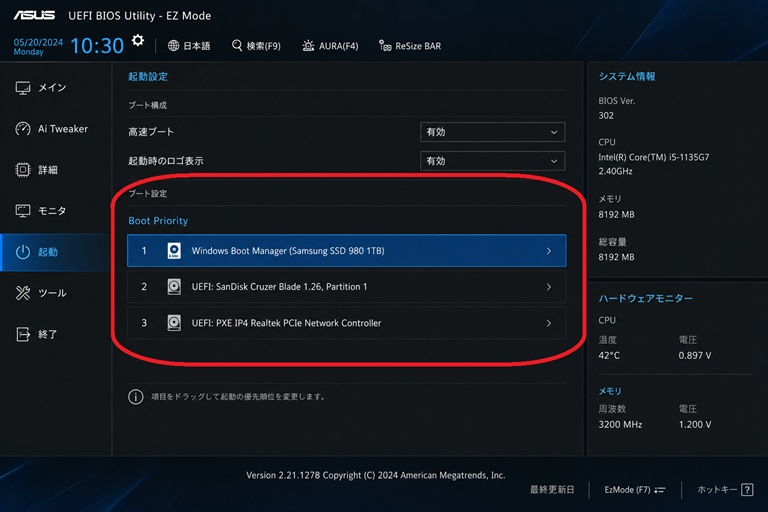The height and width of the screenshot is (512, 768).
Task: Switch to the モニタ tab
Action: coord(55,211)
